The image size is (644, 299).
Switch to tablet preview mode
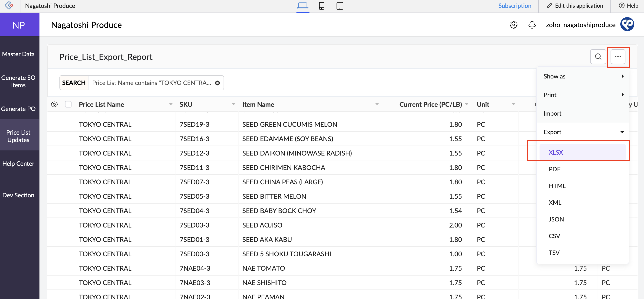339,6
